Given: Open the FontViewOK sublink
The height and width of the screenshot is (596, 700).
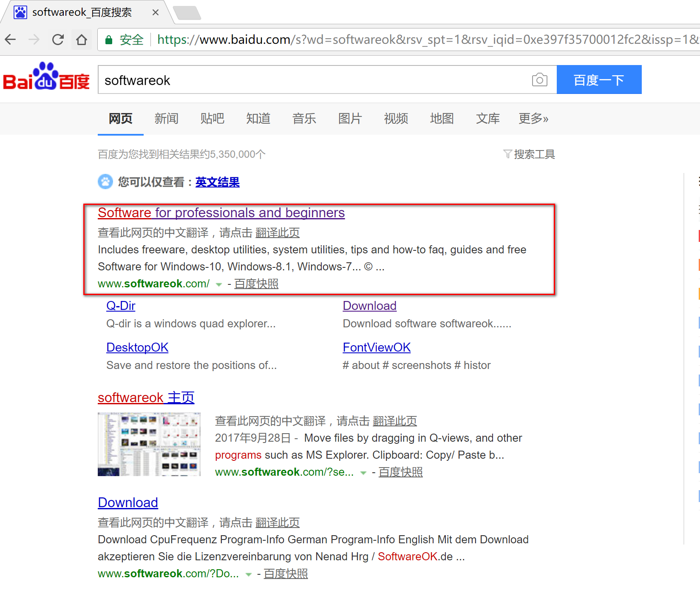Looking at the screenshot, I should pyautogui.click(x=377, y=347).
